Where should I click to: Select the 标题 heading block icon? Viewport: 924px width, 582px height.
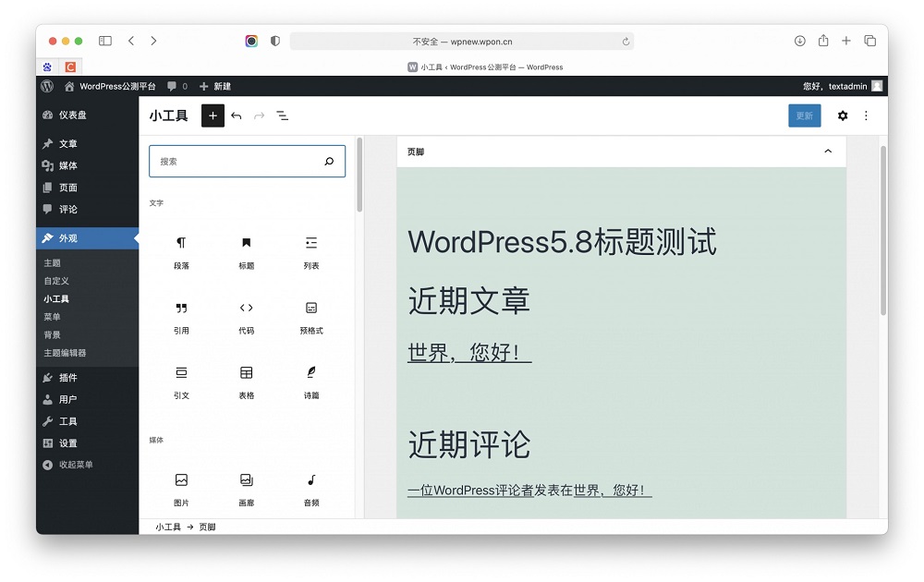[246, 249]
